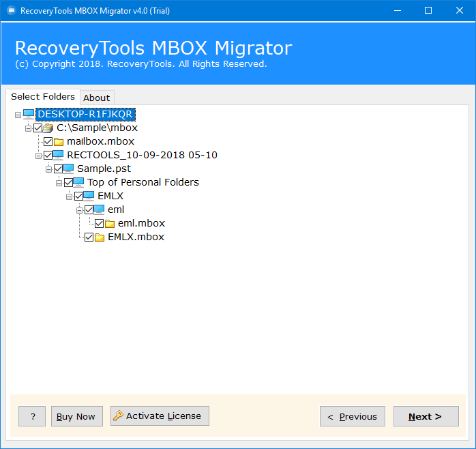The image size is (476, 449).
Task: Click the Buy Now button
Action: [77, 416]
